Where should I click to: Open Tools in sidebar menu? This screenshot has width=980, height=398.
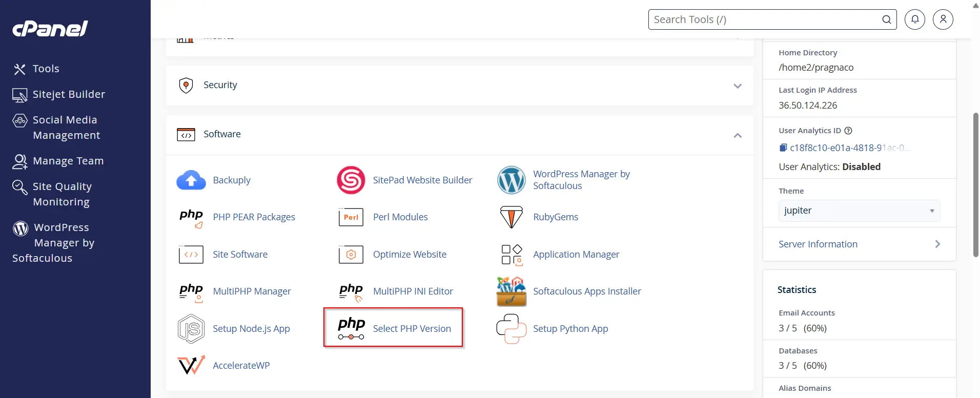tap(46, 69)
